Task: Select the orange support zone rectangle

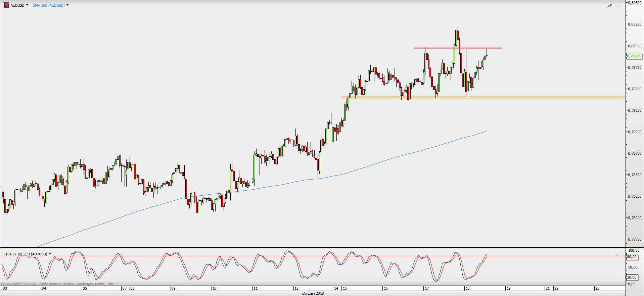Action: click(x=484, y=98)
